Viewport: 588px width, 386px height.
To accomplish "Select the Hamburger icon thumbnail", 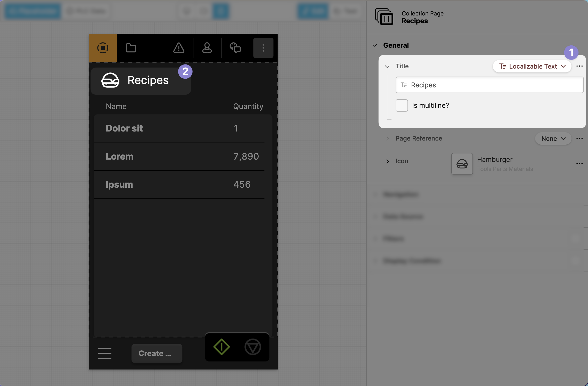I will 462,164.
